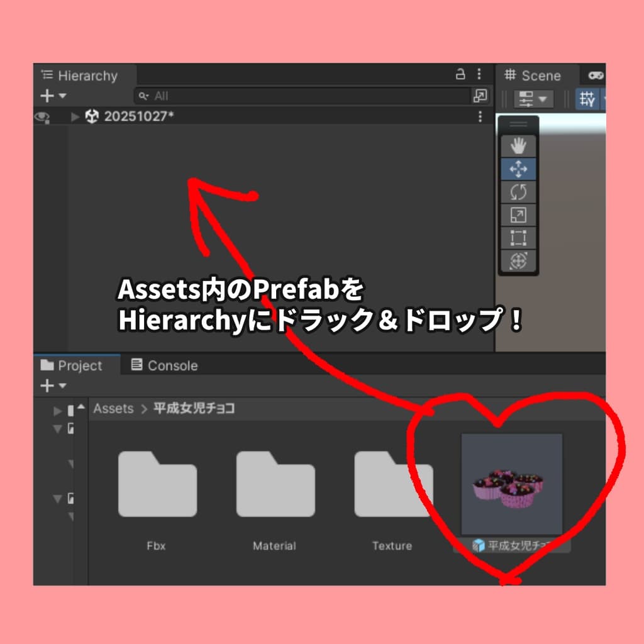
Task: Click the draw mode effects toggle button
Action: coord(533,99)
